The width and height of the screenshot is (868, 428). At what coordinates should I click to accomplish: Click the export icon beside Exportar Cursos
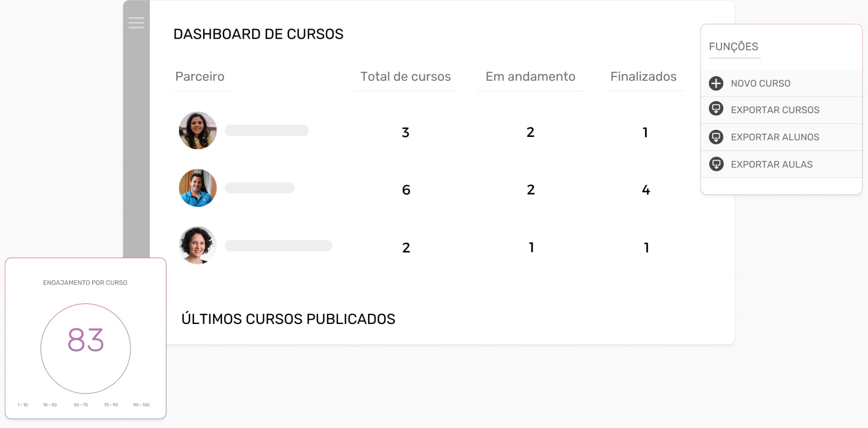716,109
